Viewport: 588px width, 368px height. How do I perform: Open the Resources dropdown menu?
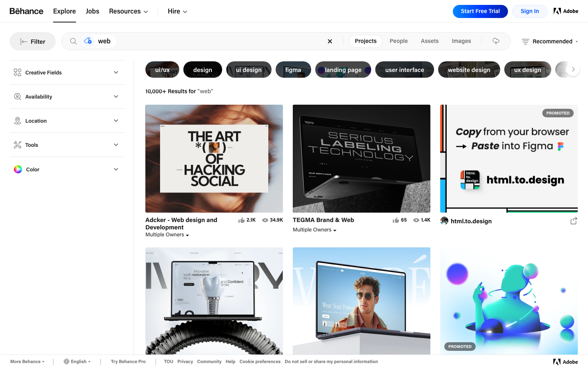pos(128,11)
